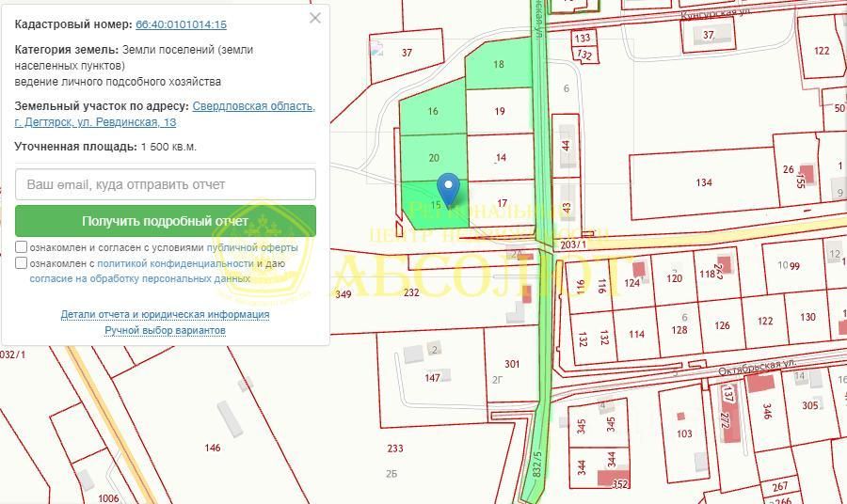Screen dimensions: 847x504
Task: Select parcel 301 on the map
Action: coord(512,364)
